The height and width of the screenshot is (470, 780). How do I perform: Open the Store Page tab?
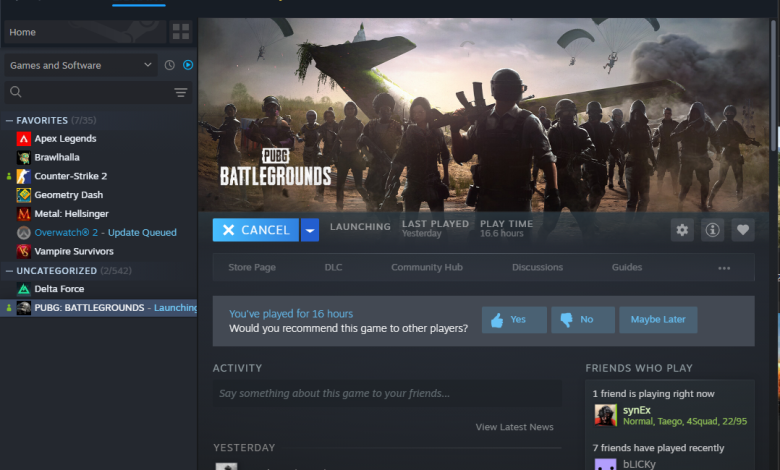(x=252, y=268)
